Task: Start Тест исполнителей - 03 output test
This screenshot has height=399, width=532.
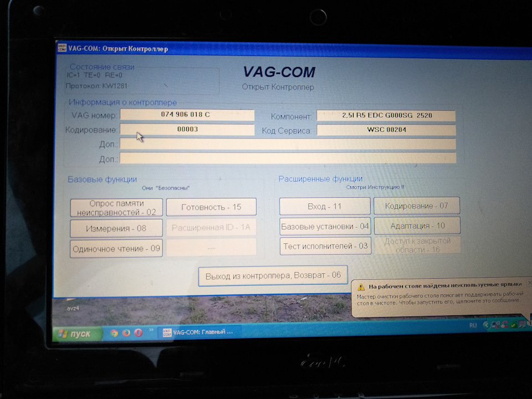Action: tap(325, 246)
